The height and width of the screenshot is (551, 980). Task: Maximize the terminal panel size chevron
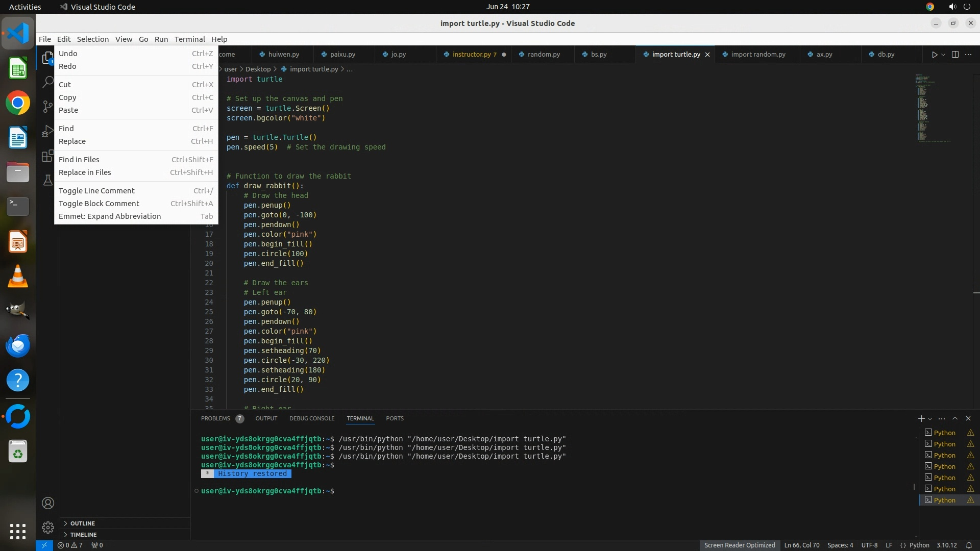pyautogui.click(x=955, y=418)
